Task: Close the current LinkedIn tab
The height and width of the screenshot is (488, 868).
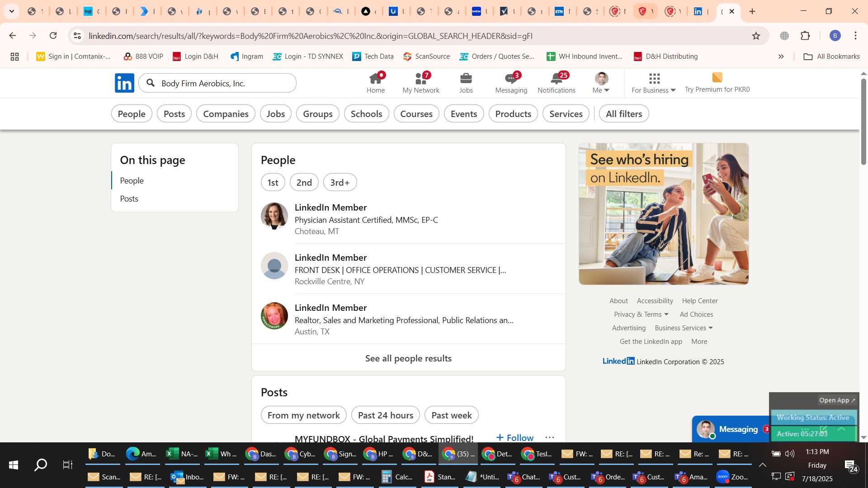Action: [x=732, y=11]
